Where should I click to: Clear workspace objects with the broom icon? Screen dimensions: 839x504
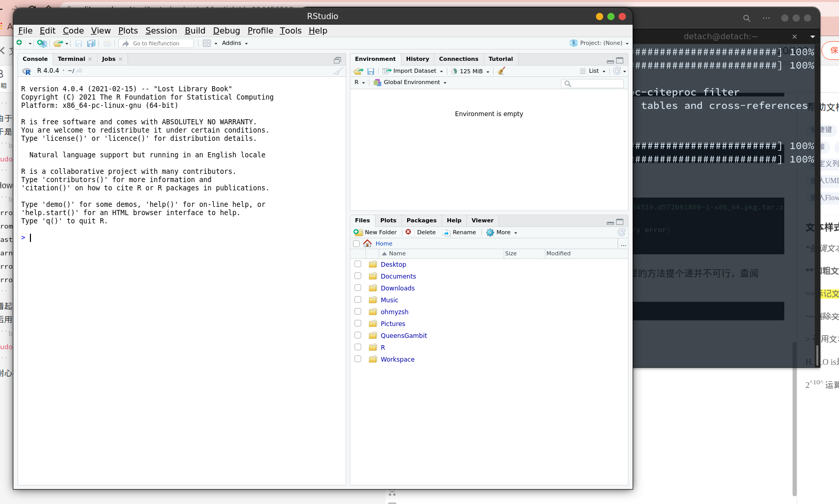(501, 71)
